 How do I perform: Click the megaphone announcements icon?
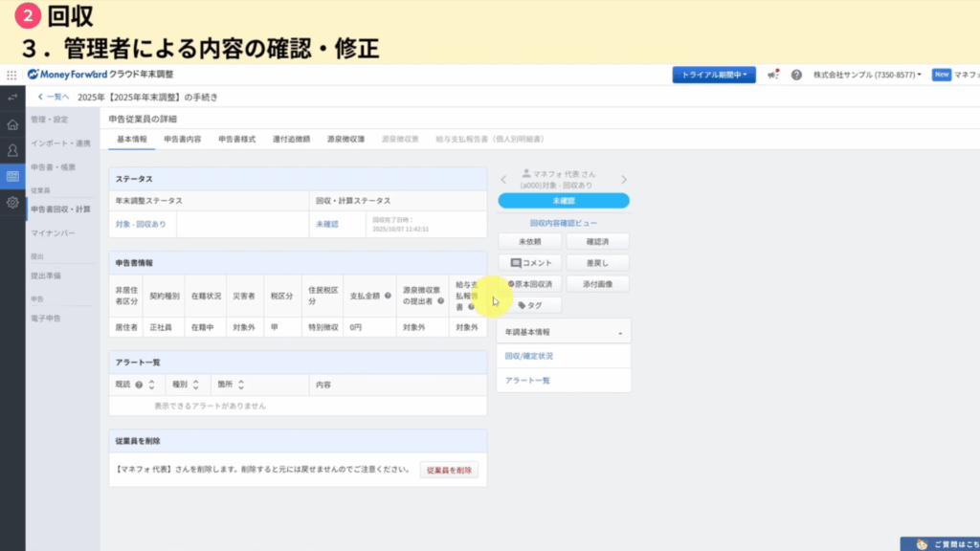[x=773, y=75]
